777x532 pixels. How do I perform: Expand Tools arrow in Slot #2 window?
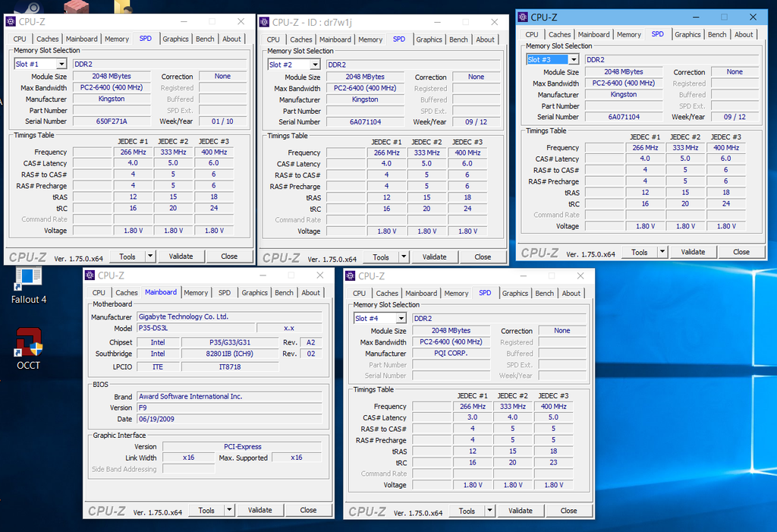pos(404,257)
